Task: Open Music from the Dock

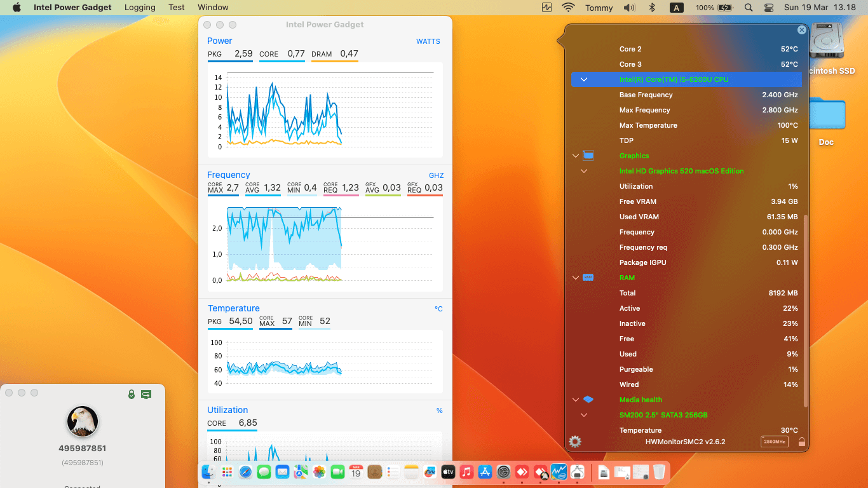Action: [x=466, y=472]
